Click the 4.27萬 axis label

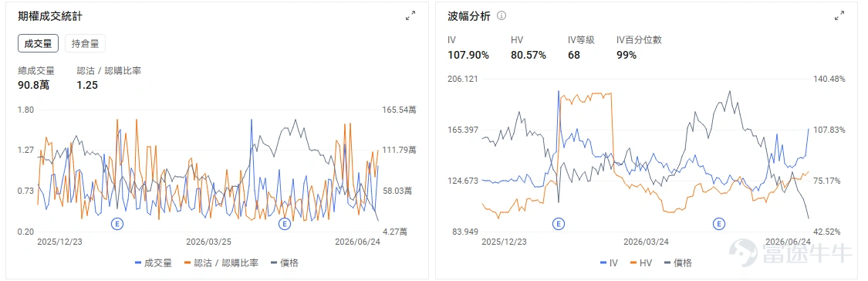point(396,231)
